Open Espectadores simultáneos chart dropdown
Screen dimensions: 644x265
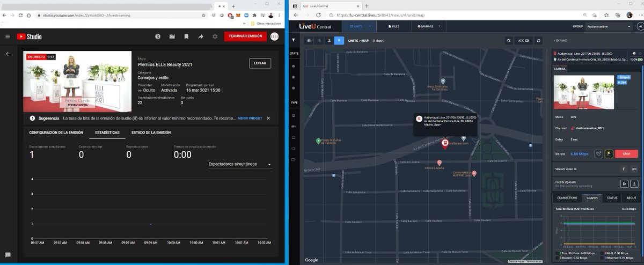click(x=239, y=164)
